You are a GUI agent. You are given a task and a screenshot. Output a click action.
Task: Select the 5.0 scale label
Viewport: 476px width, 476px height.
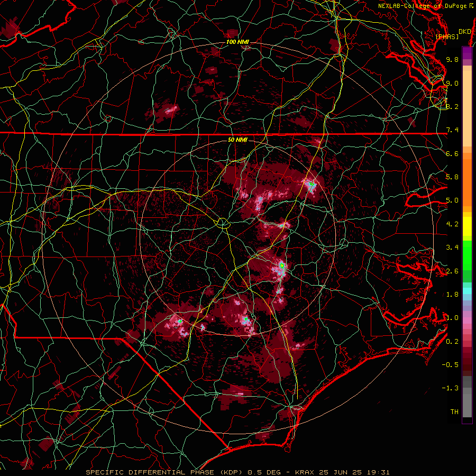452,200
